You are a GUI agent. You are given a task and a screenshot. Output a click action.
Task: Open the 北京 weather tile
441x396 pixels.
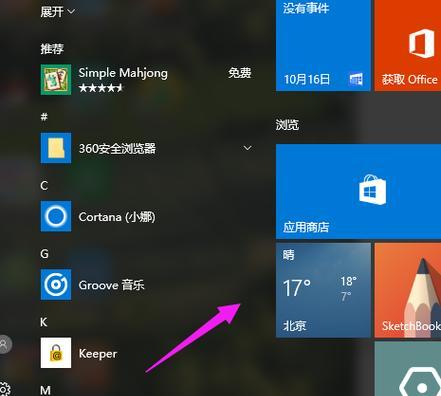pyautogui.click(x=323, y=290)
